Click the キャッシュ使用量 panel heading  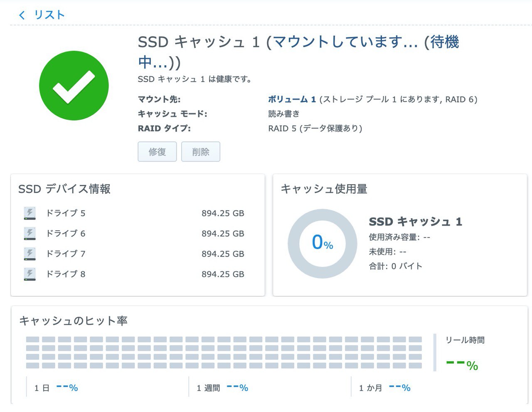(x=324, y=189)
